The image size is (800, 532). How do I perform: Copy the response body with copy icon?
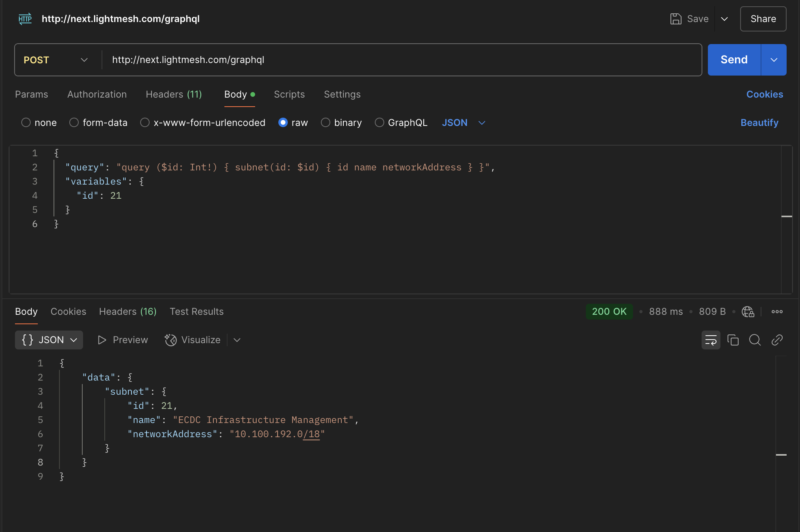tap(733, 340)
